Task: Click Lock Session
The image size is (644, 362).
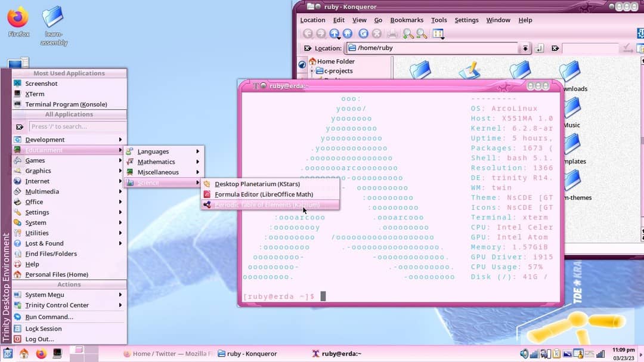Action: [69, 329]
